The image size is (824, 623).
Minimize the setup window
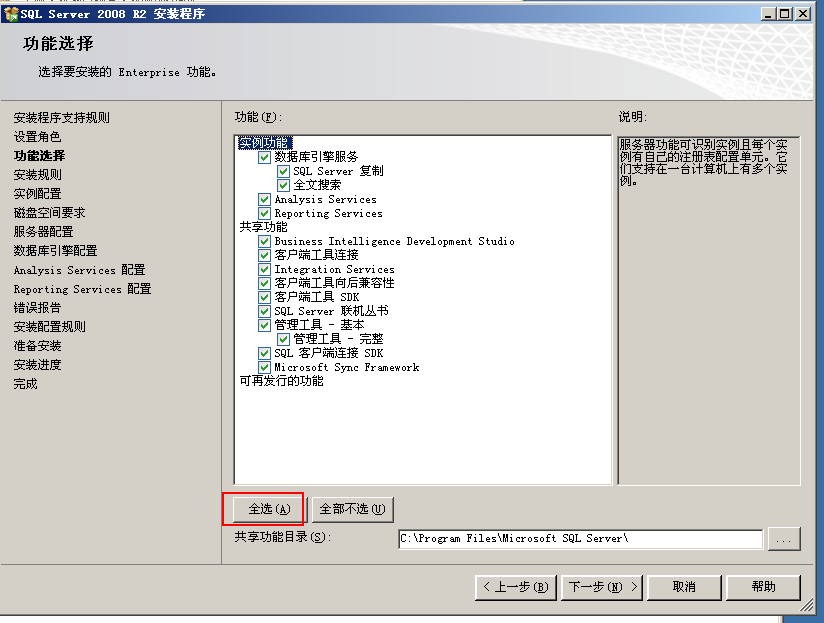pyautogui.click(x=768, y=14)
